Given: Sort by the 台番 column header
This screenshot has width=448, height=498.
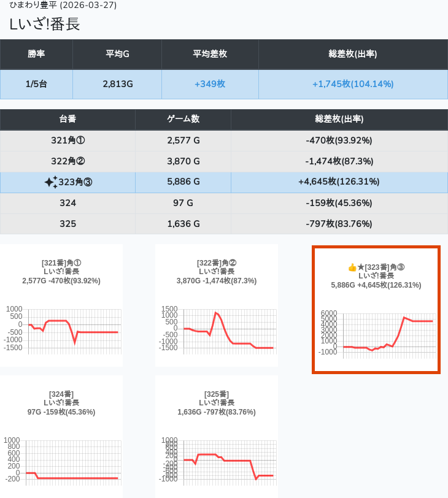Looking at the screenshot, I should (x=68, y=120).
